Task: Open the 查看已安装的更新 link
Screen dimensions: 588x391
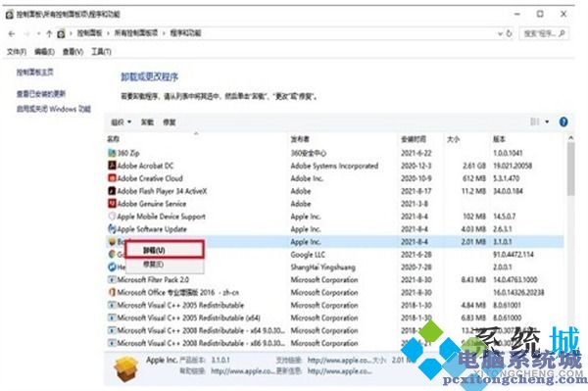Action: 41,94
